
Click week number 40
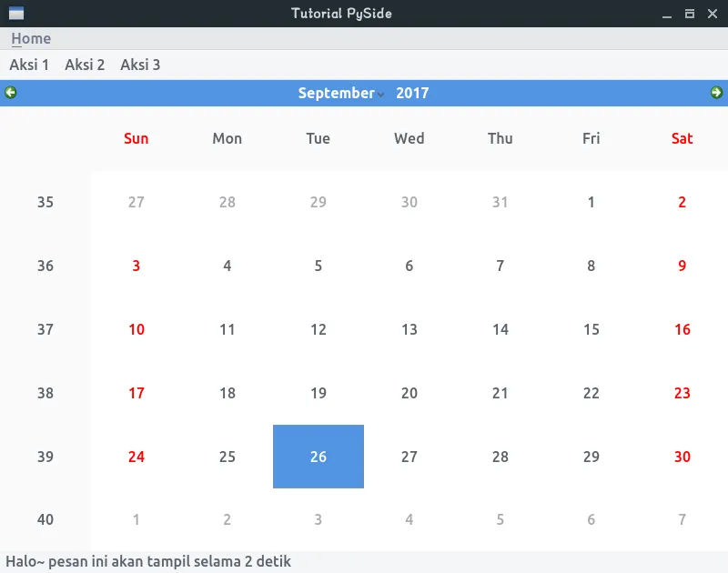pos(45,519)
